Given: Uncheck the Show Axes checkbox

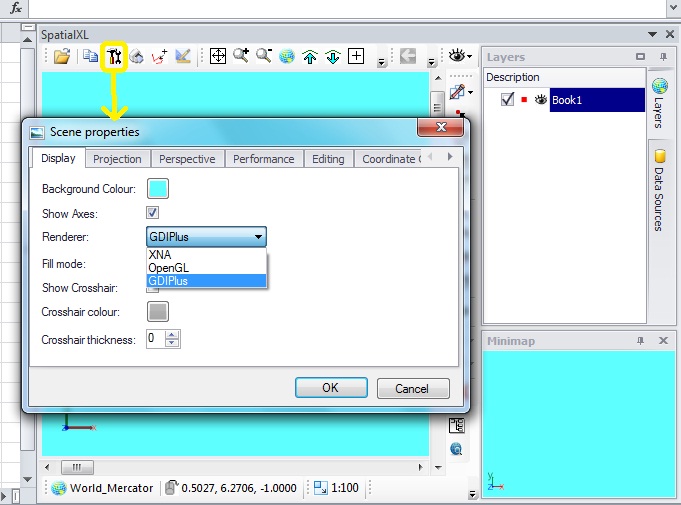Looking at the screenshot, I should tap(153, 213).
